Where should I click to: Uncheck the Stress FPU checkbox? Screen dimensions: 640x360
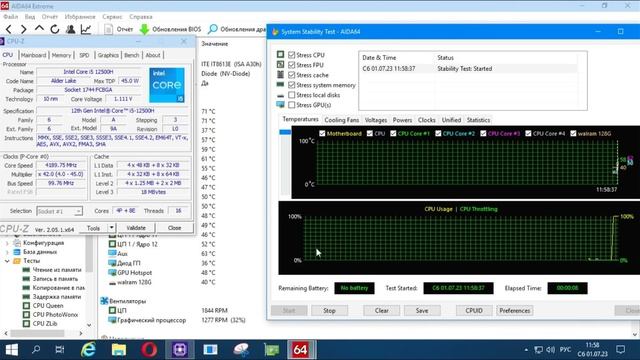[291, 65]
